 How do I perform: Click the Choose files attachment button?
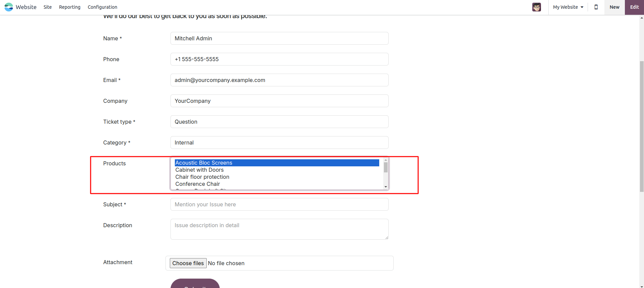(x=188, y=263)
